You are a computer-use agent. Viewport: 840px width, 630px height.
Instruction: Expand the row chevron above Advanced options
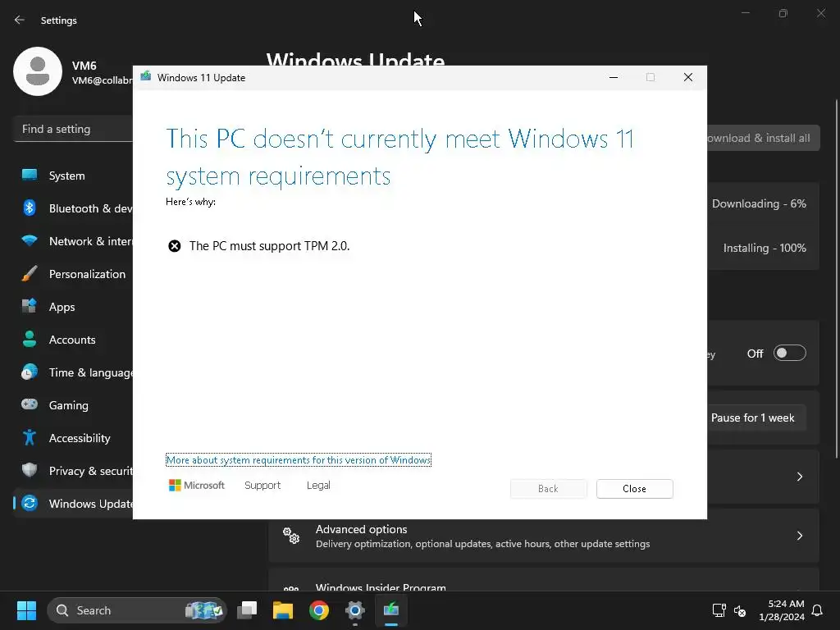pos(799,477)
